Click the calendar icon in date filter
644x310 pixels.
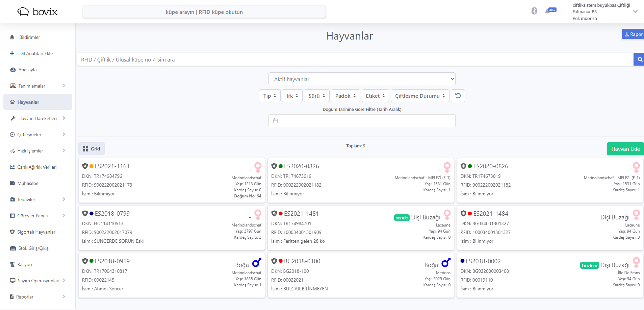point(275,121)
